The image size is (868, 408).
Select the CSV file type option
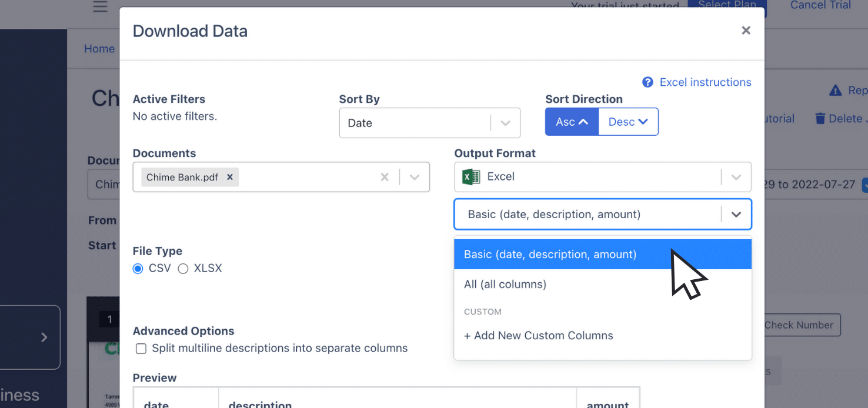coord(138,268)
